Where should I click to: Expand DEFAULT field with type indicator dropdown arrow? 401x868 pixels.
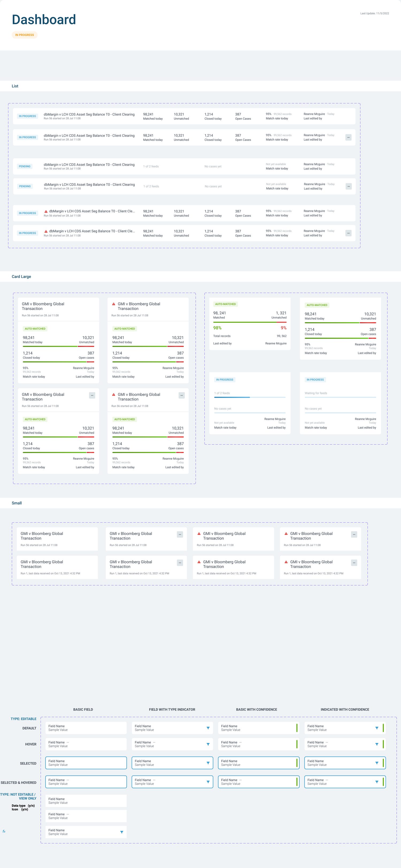208,728
